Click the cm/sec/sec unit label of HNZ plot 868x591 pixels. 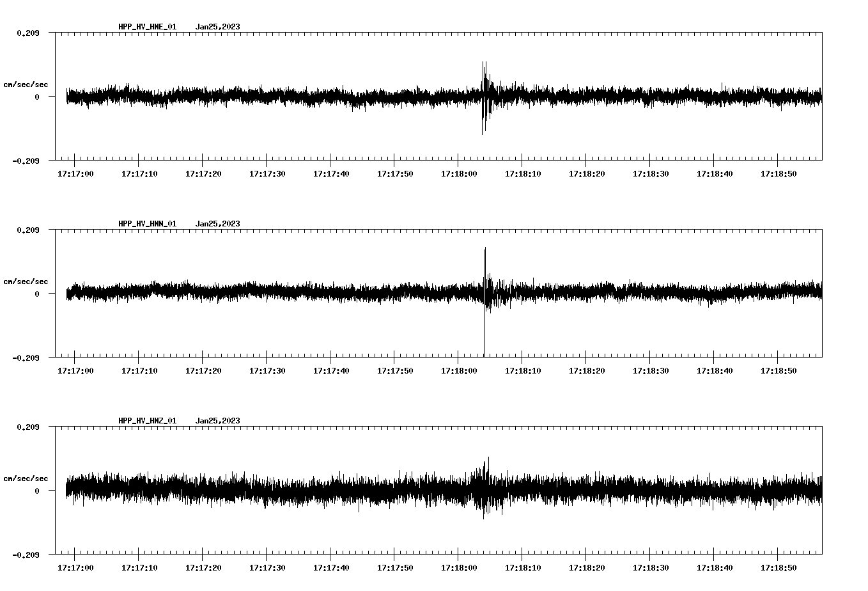coord(26,478)
